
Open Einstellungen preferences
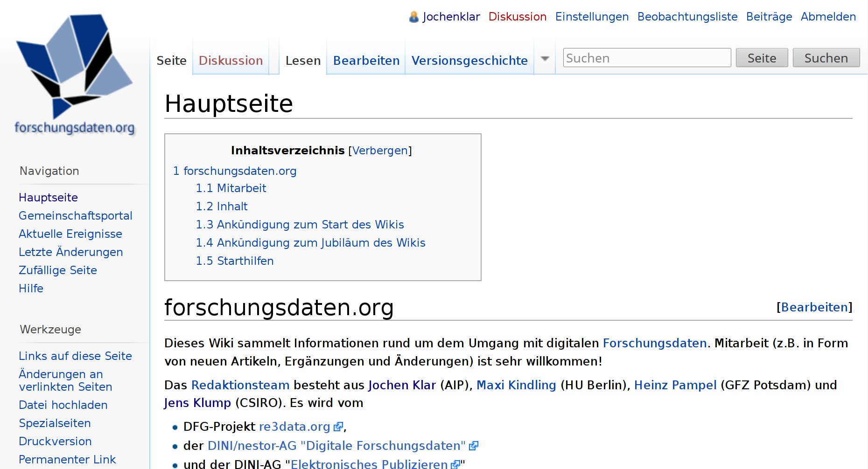[x=592, y=17]
